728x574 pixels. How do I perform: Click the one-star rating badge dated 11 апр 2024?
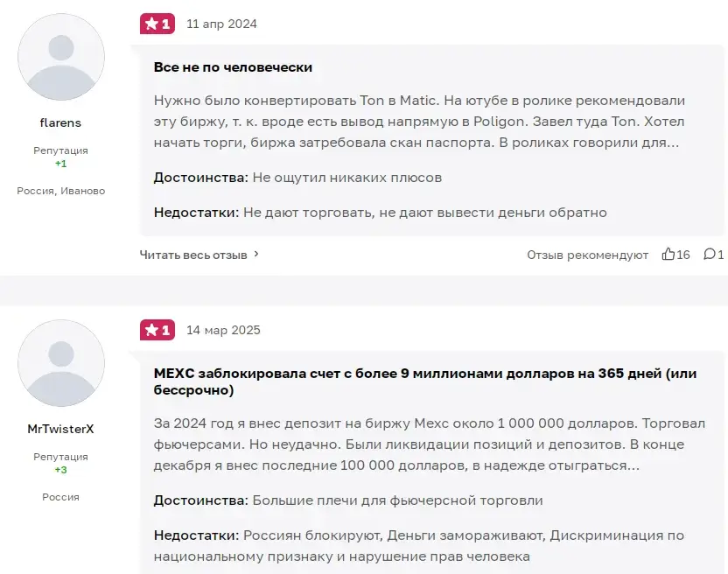coord(157,24)
